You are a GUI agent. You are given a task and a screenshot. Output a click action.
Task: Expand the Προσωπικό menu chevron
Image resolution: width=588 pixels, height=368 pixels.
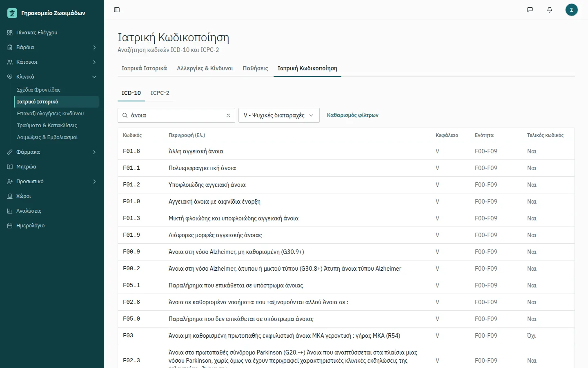tap(94, 182)
